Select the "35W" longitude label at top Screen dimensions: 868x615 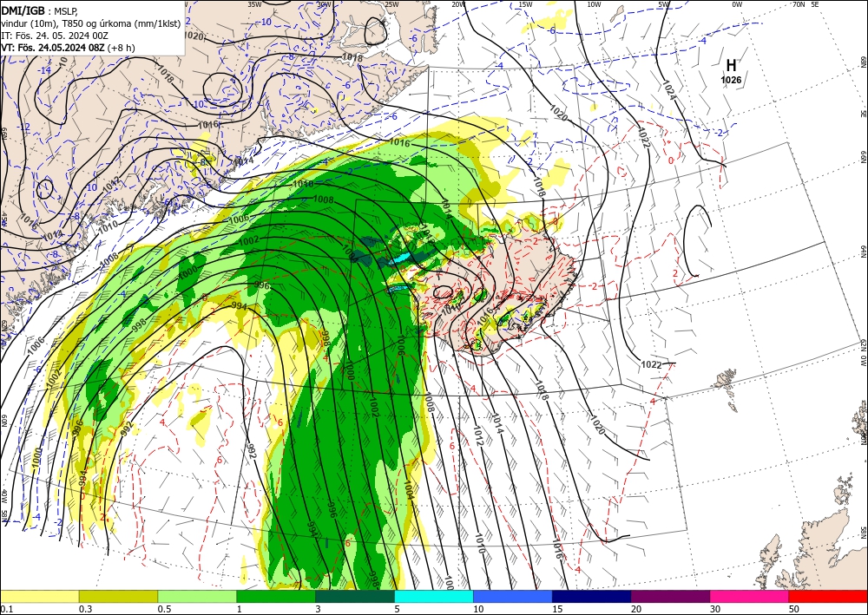(254, 4)
